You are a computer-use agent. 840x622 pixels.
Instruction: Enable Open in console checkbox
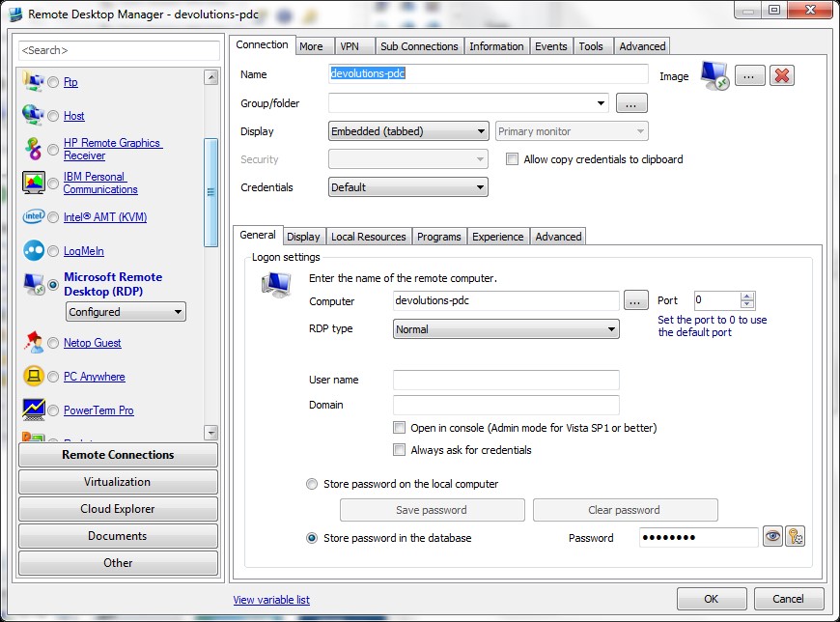point(400,428)
